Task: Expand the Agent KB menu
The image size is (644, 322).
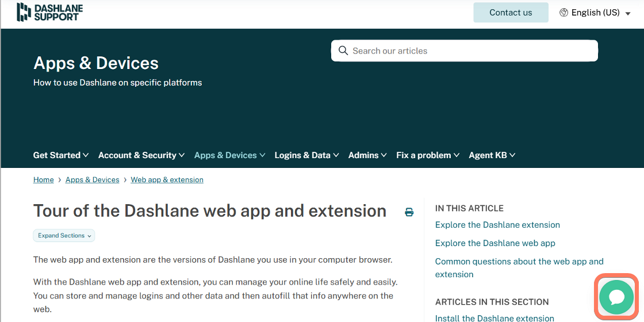Action: click(492, 155)
